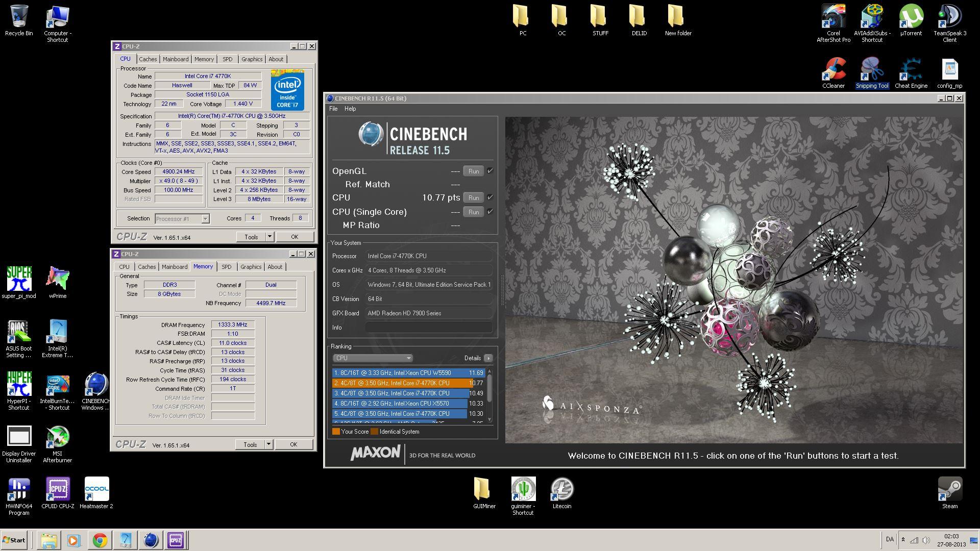Screen dimensions: 980x551
Task: Open GUIMiner folder icon
Action: coord(484,493)
